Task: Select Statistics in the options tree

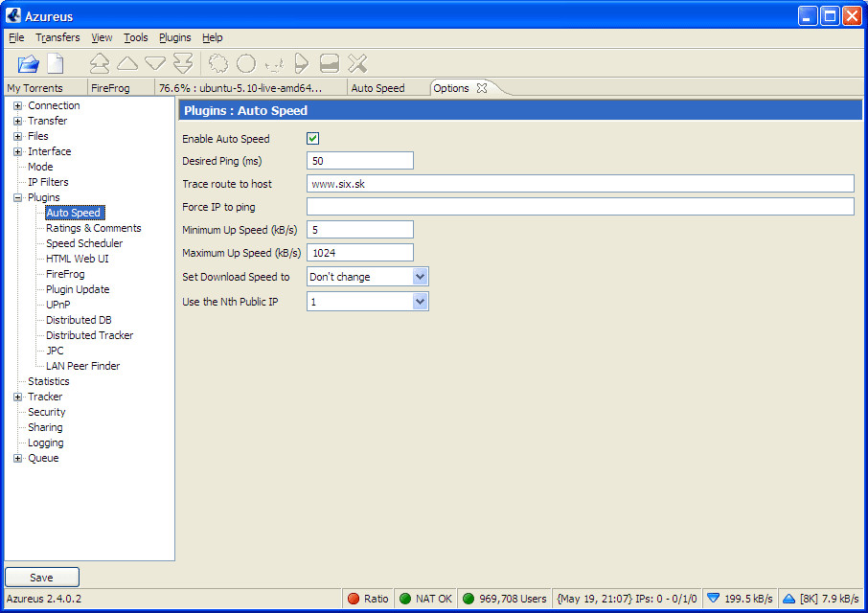Action: click(49, 381)
